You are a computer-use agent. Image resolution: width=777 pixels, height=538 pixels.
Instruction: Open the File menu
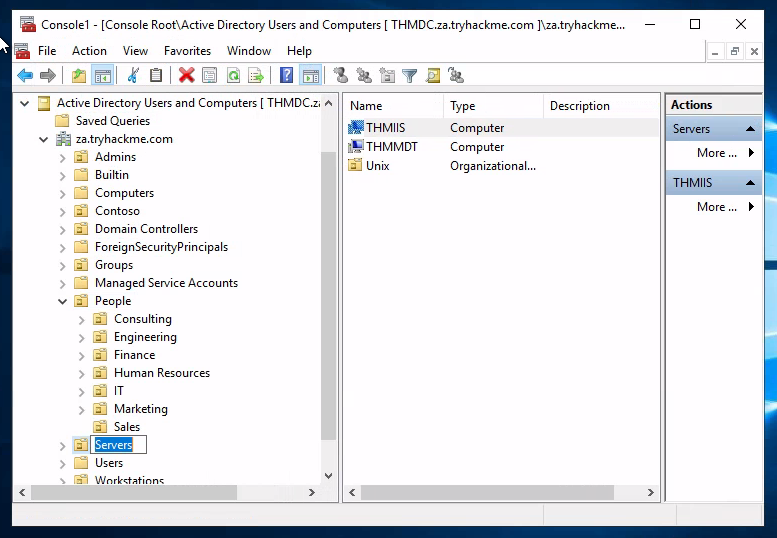47,51
